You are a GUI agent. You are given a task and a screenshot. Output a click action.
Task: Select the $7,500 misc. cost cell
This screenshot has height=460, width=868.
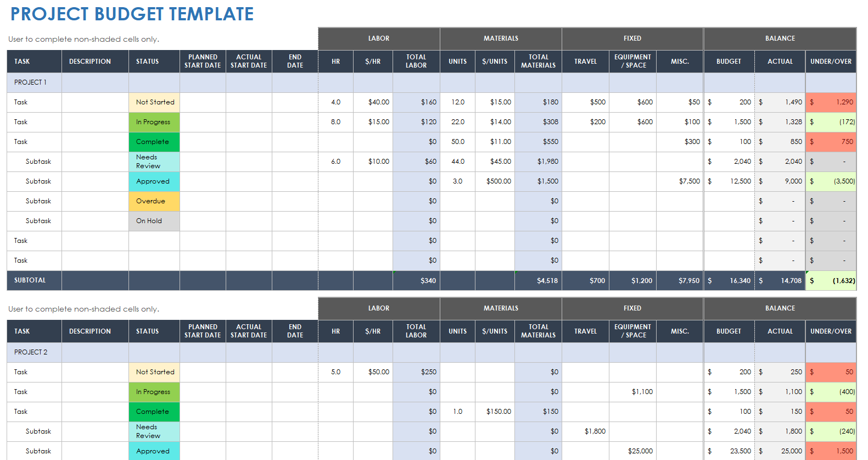(x=680, y=181)
